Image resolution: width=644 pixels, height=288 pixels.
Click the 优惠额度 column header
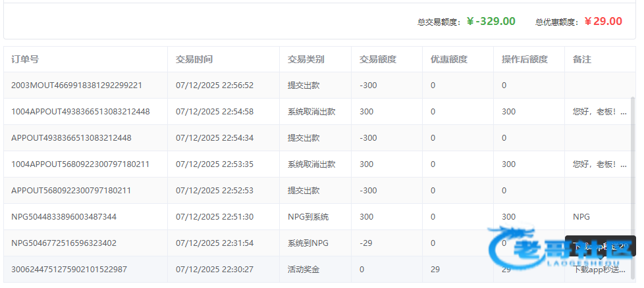pyautogui.click(x=448, y=59)
